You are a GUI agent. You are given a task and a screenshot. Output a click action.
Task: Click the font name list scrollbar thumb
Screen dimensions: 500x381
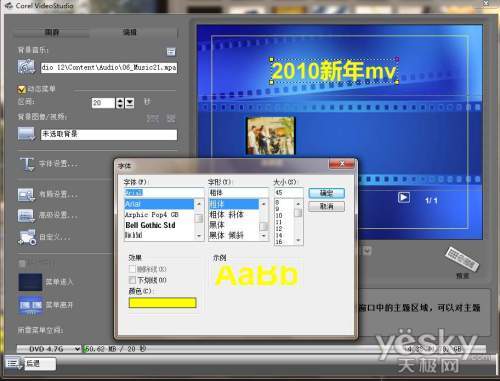(199, 219)
